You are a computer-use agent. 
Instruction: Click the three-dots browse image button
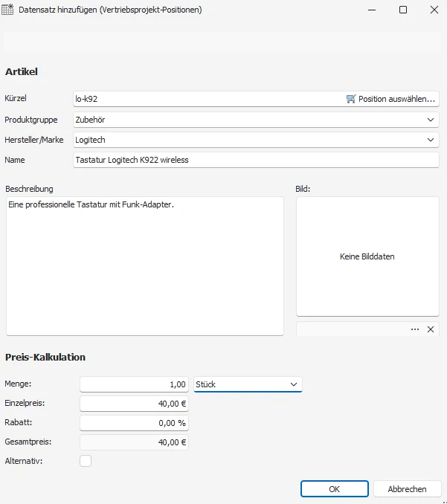415,329
